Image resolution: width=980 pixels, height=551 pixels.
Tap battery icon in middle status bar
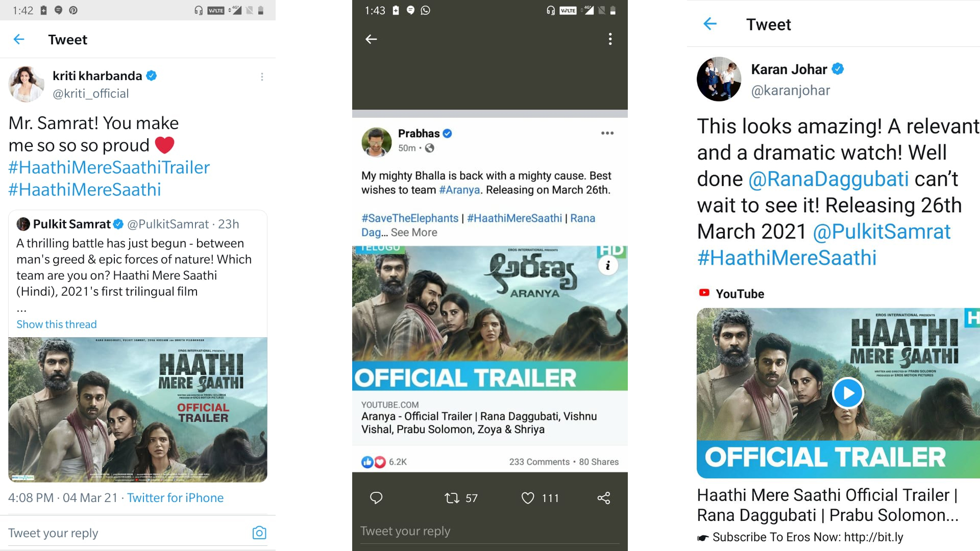point(613,10)
